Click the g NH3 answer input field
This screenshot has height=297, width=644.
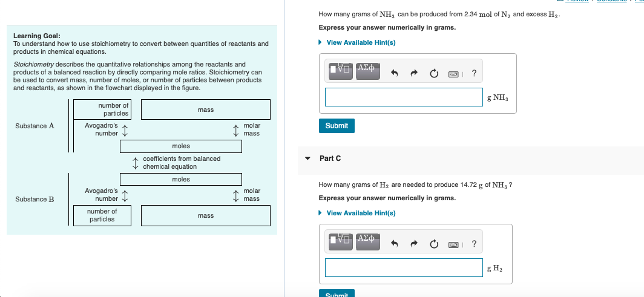coord(404,97)
